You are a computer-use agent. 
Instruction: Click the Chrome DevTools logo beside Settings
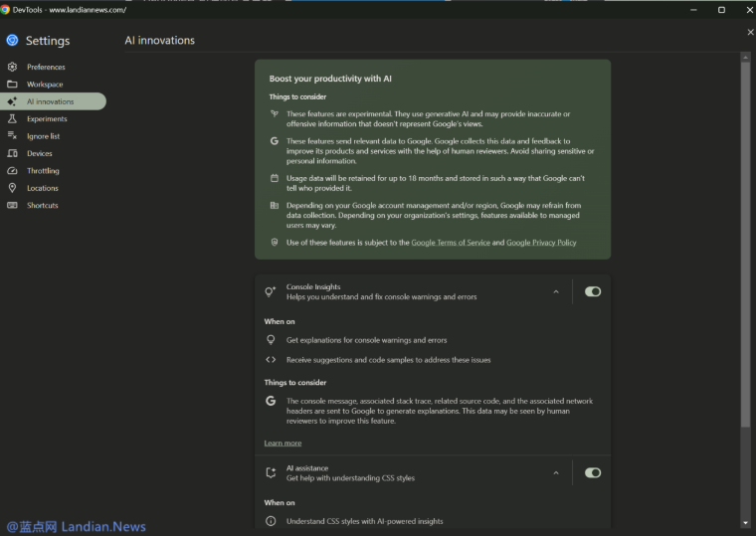pyautogui.click(x=12, y=41)
